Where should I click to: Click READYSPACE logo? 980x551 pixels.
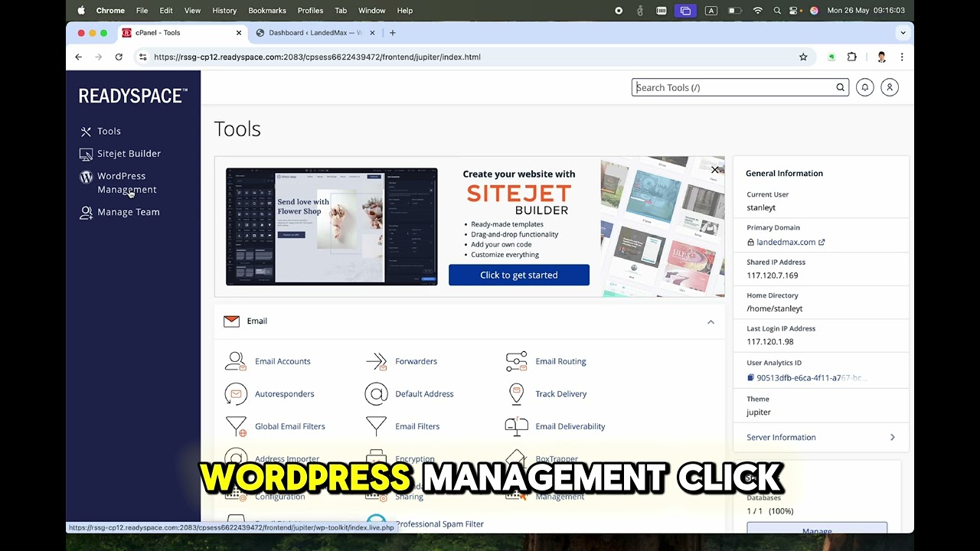click(133, 96)
